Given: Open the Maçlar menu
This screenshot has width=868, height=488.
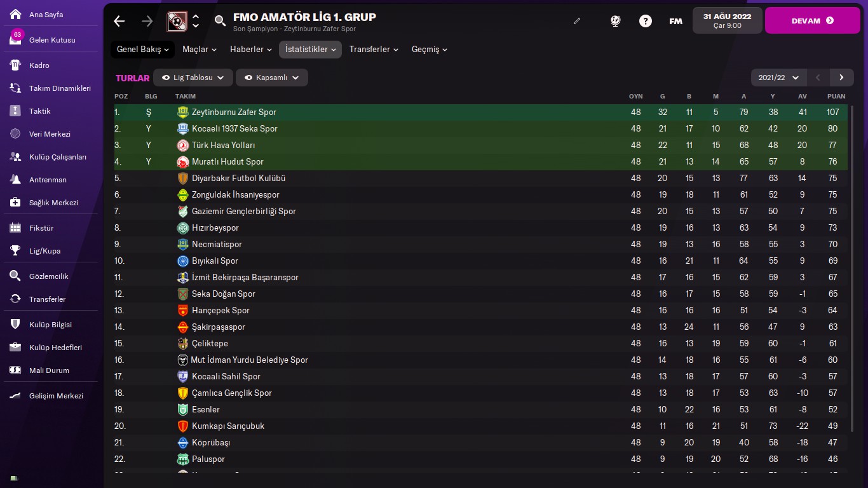Looking at the screenshot, I should point(200,49).
